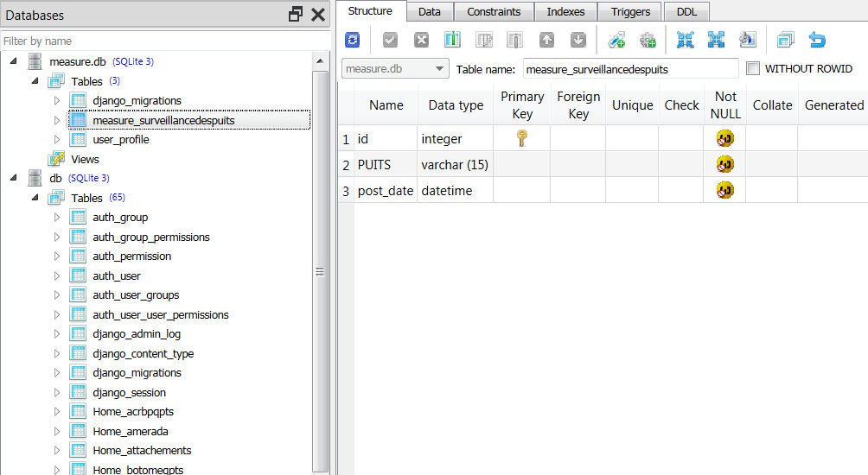868x475 pixels.
Task: Click the Delete column icon
Action: tap(514, 40)
